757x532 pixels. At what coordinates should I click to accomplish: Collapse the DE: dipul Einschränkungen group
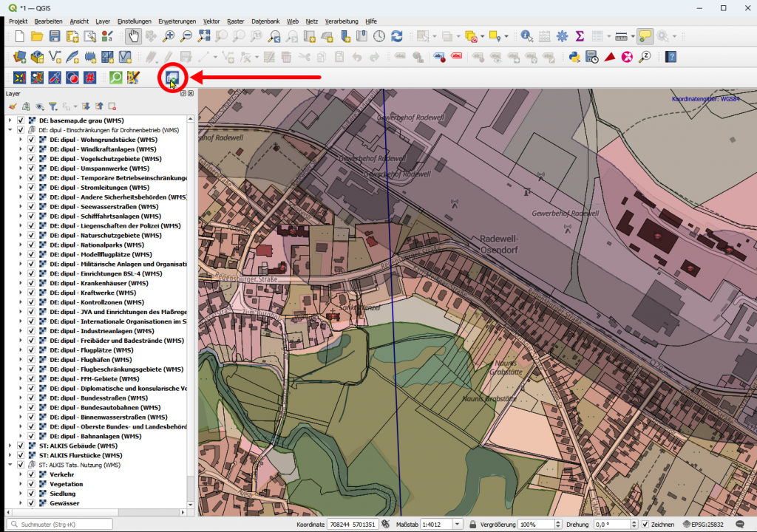click(x=10, y=130)
